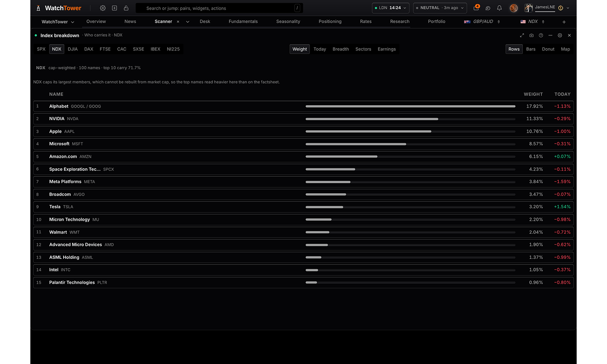The width and height of the screenshot is (607, 364).
Task: Open the JamesLNE account menu
Action: click(x=547, y=8)
